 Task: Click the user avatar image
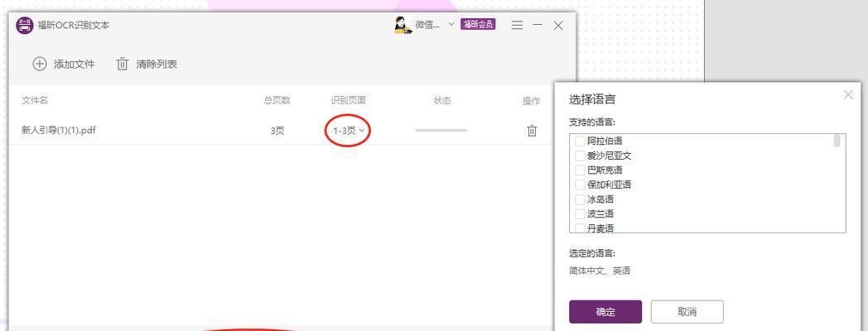click(403, 25)
